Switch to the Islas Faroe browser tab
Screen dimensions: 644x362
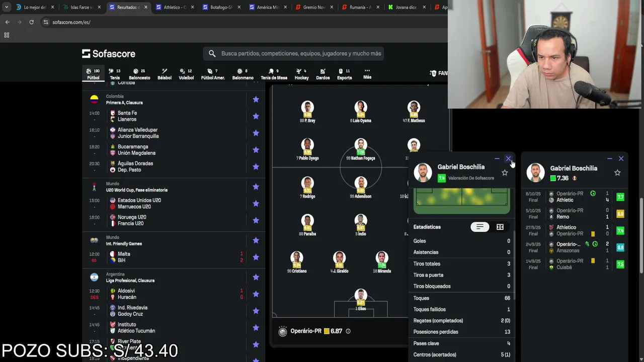(82, 7)
